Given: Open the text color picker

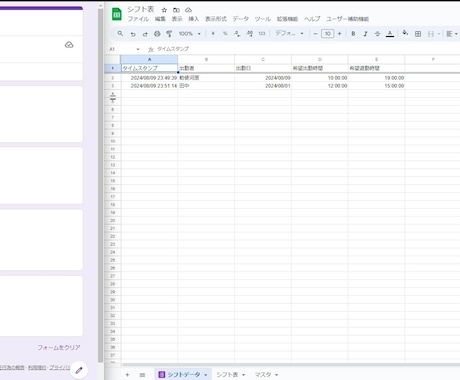Looking at the screenshot, I should tap(390, 34).
